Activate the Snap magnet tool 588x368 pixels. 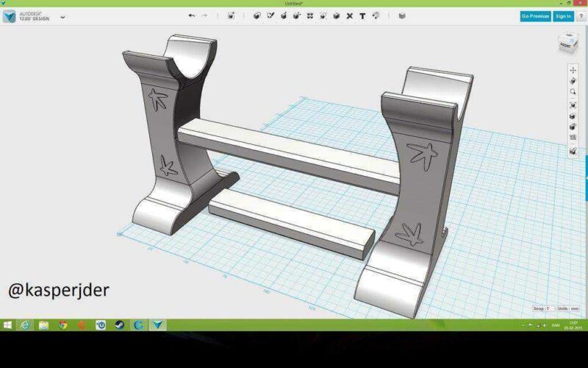coord(376,15)
